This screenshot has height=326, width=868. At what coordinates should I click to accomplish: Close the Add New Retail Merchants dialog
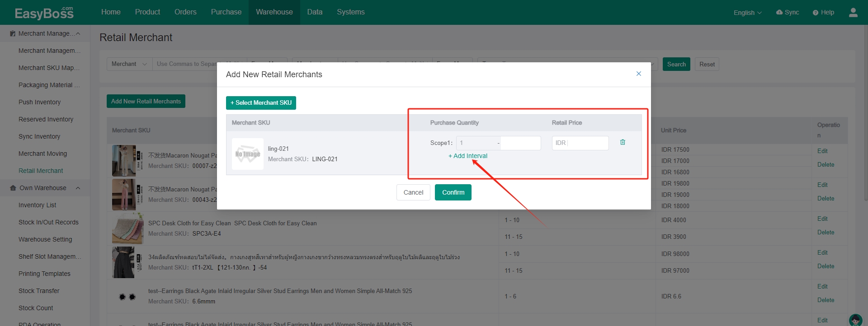pyautogui.click(x=639, y=74)
